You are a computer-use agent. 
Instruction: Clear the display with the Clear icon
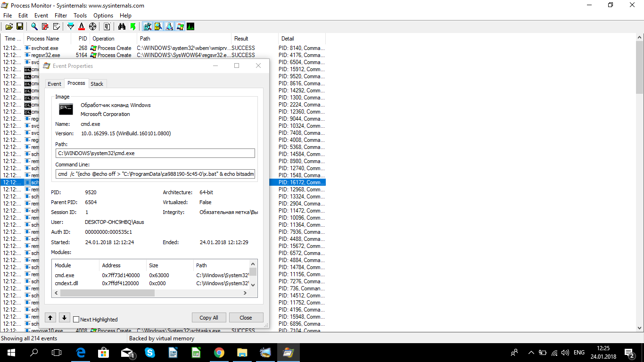pos(56,26)
